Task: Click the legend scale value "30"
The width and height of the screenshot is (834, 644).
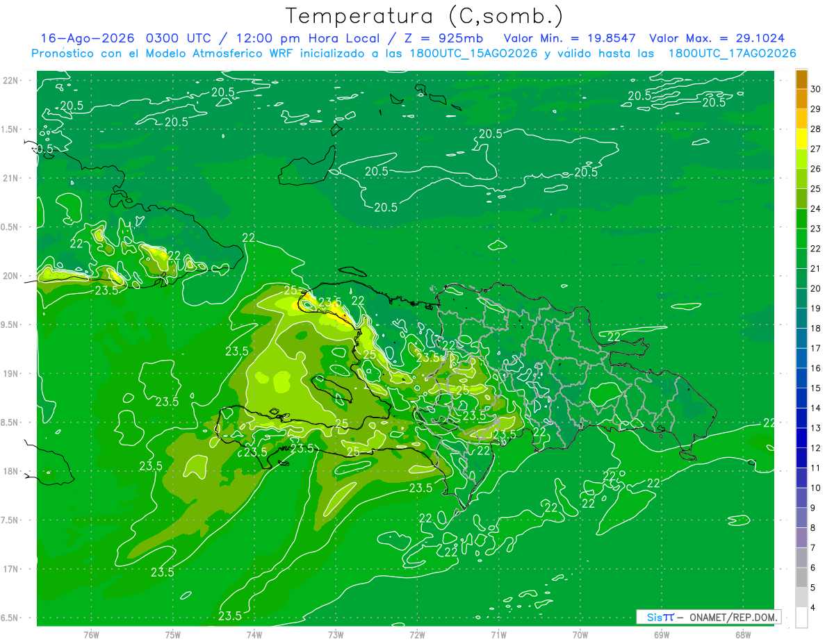Action: click(816, 88)
